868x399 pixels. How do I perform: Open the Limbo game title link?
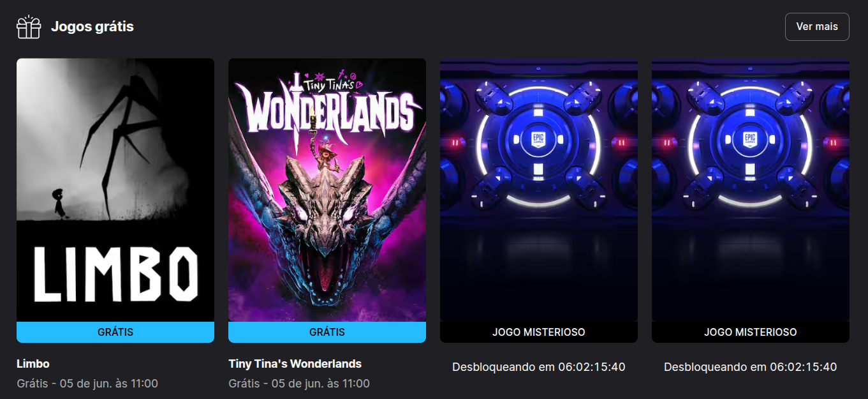33,364
